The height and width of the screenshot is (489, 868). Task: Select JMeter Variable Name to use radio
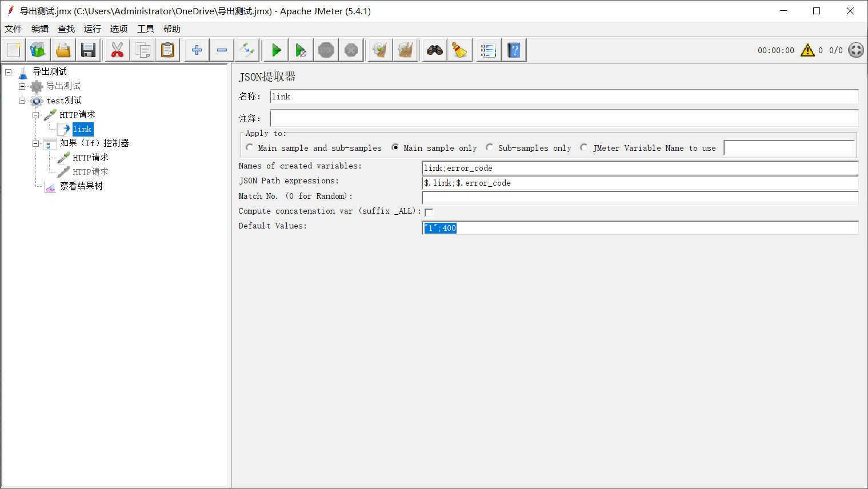pos(583,147)
